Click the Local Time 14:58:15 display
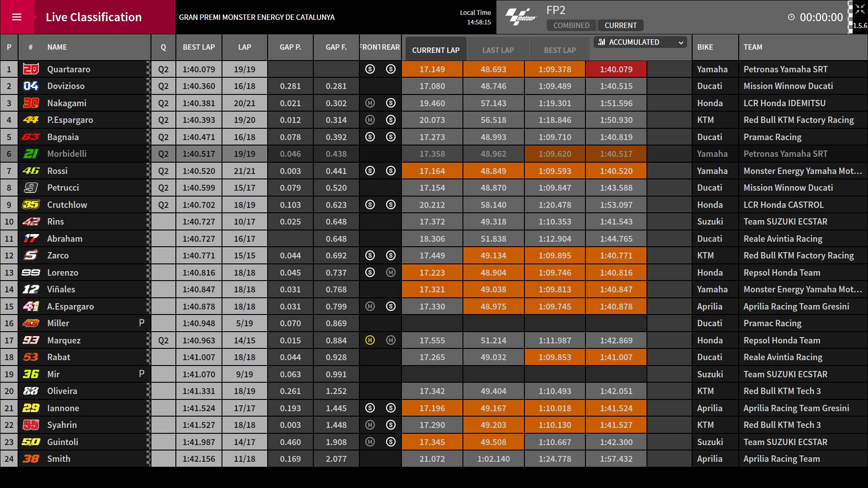This screenshot has height=488, width=868. coord(475,17)
